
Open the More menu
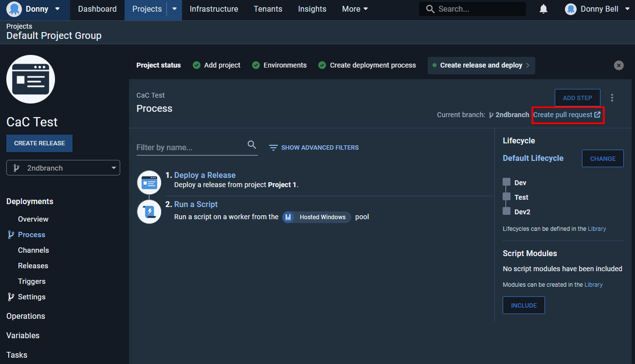tap(354, 9)
